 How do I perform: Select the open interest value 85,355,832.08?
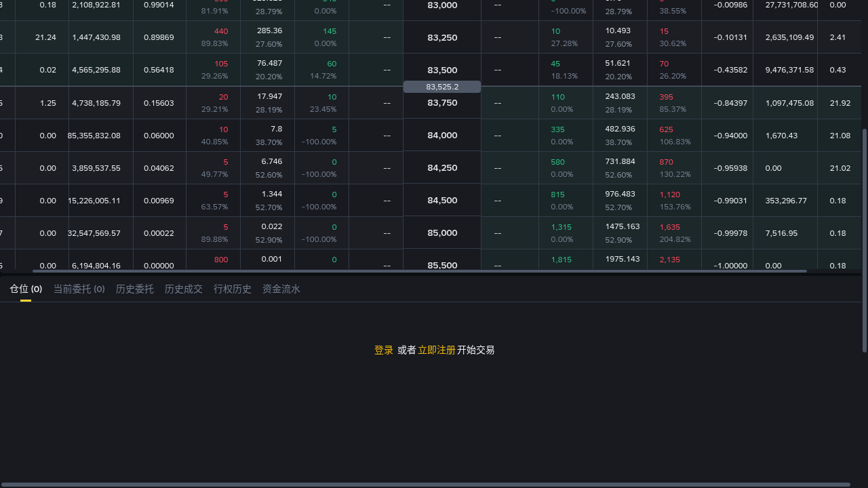point(94,136)
